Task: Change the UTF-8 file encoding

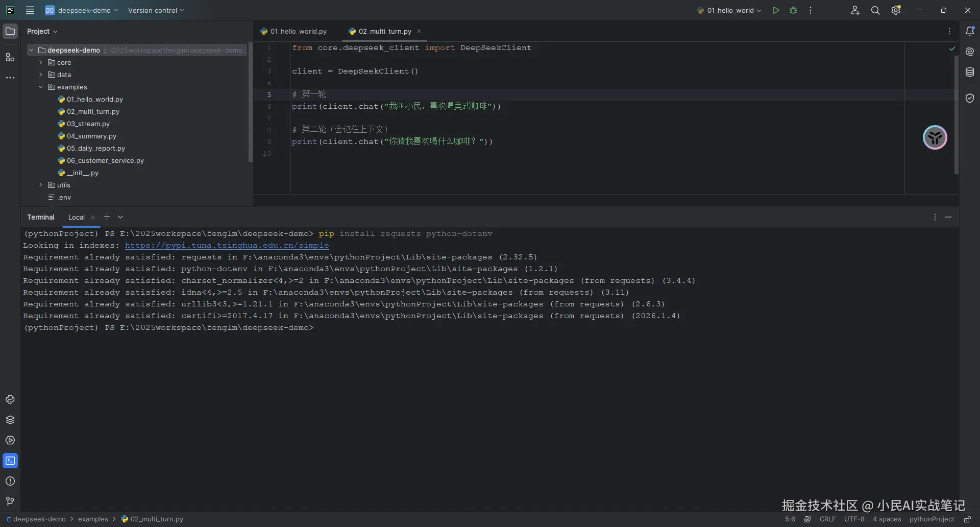Action: click(854, 519)
